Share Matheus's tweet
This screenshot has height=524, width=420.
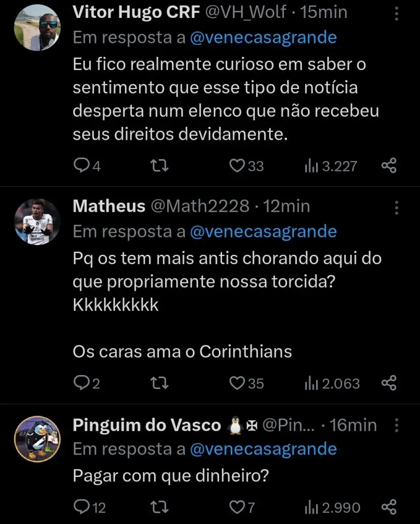pyautogui.click(x=389, y=383)
